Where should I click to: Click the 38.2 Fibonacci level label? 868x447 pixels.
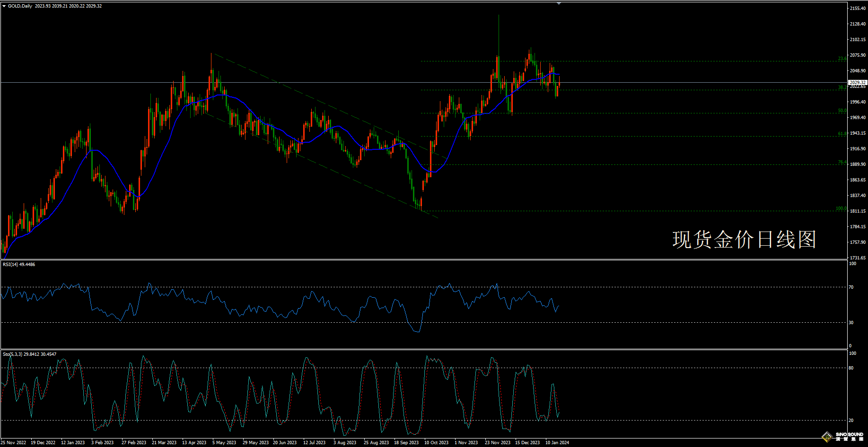(842, 87)
